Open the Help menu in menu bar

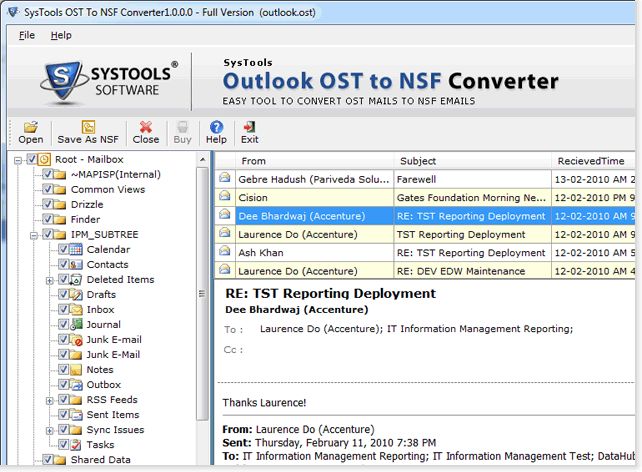point(61,35)
